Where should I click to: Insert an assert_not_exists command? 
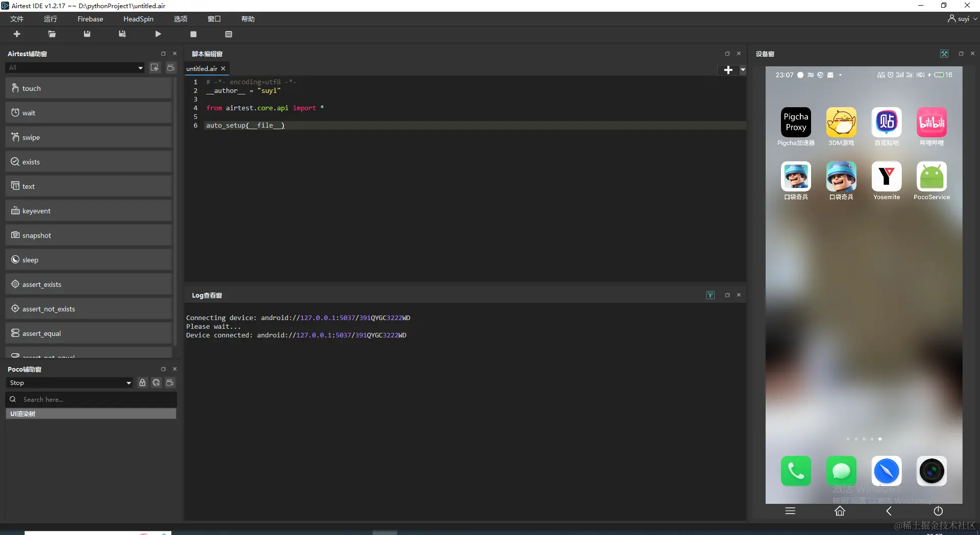(x=89, y=309)
